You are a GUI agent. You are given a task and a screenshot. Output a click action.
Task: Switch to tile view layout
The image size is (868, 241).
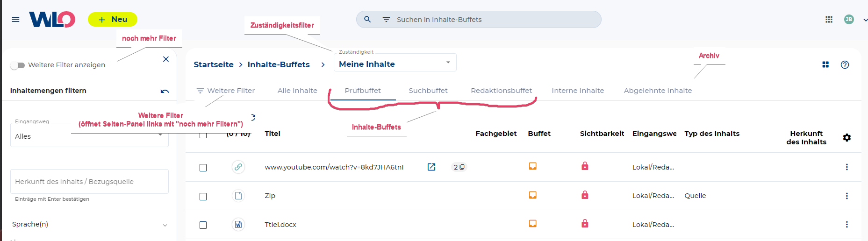(825, 65)
